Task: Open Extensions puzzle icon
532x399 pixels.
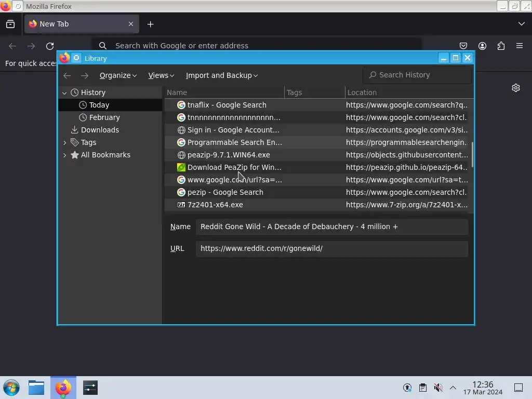Action: tap(501, 46)
